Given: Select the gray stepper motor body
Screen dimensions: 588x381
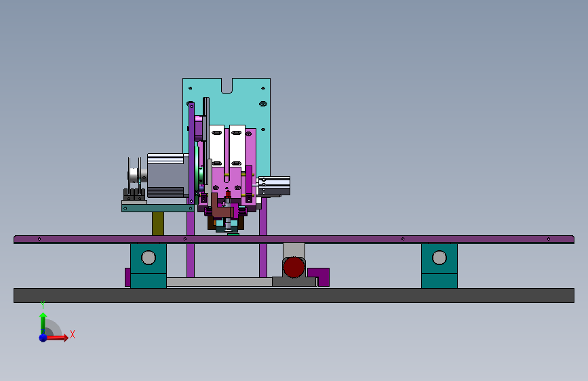Looking at the screenshot, I should [167, 176].
